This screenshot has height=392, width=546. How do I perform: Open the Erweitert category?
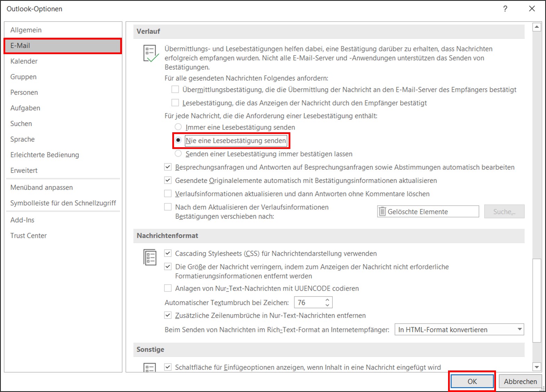pyautogui.click(x=63, y=170)
